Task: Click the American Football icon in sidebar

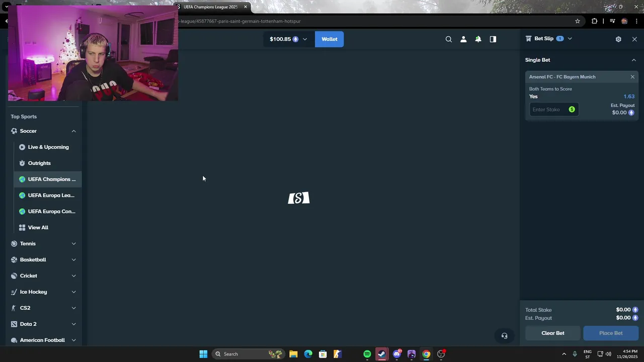Action: [14, 340]
